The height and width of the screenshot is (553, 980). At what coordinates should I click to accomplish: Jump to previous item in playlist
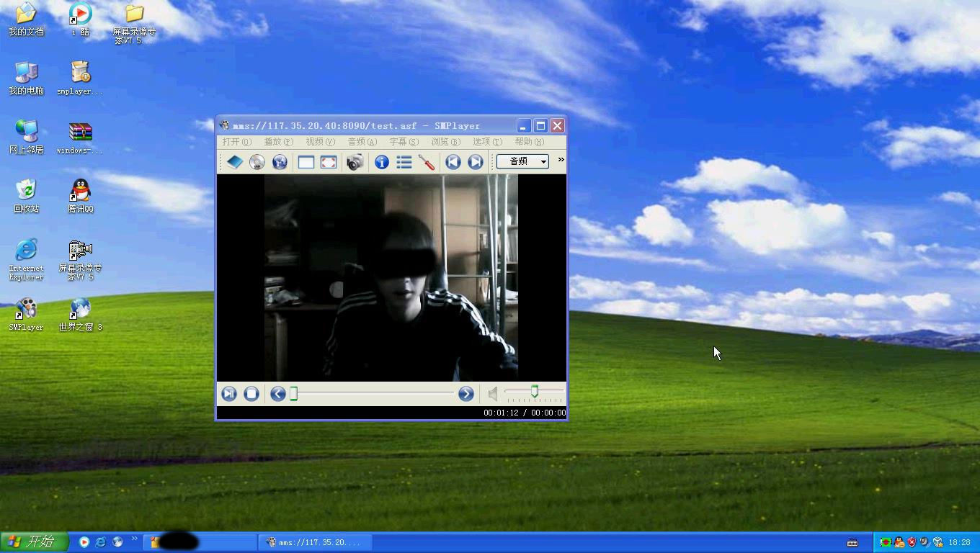[x=453, y=162]
